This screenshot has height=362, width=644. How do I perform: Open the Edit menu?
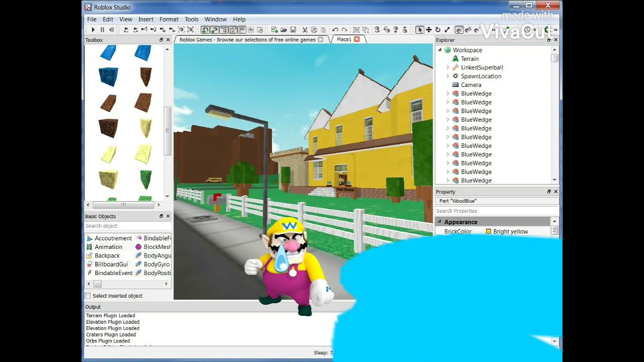click(108, 19)
